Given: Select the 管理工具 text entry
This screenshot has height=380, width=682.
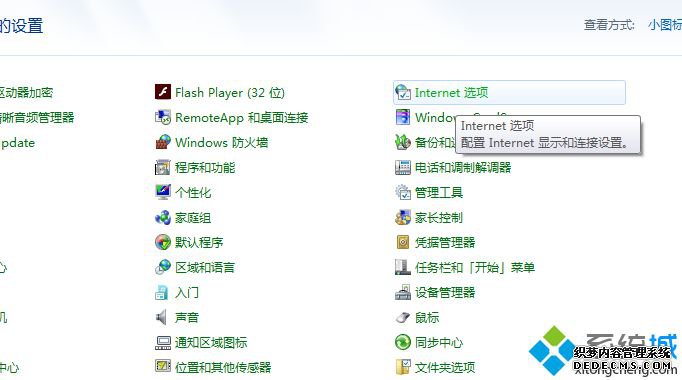Looking at the screenshot, I should pyautogui.click(x=439, y=193).
